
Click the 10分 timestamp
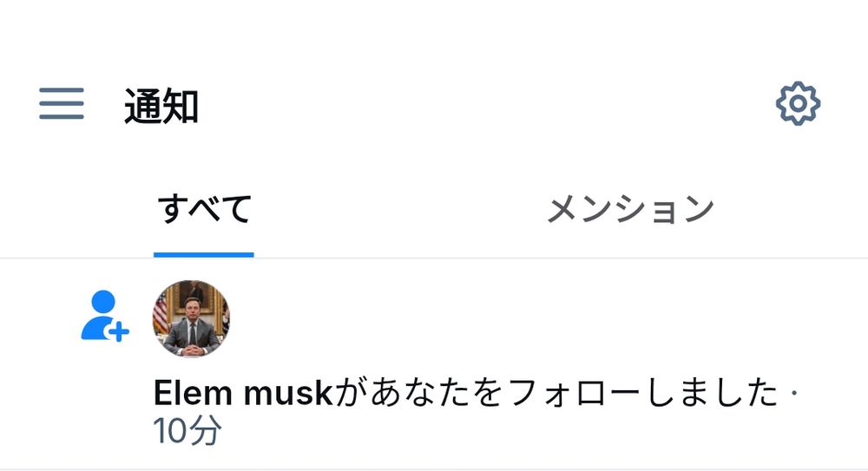point(187,430)
